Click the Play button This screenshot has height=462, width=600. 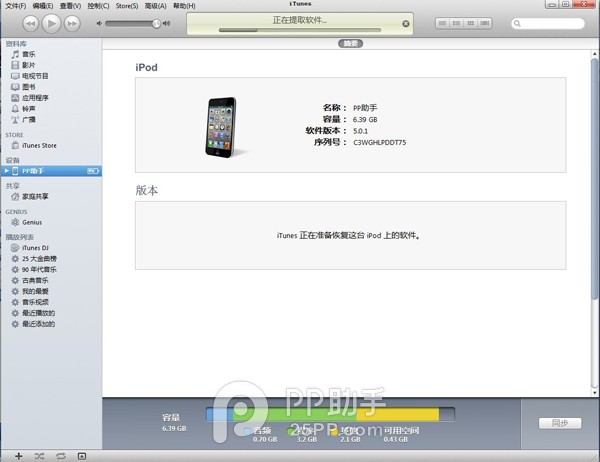pyautogui.click(x=51, y=24)
